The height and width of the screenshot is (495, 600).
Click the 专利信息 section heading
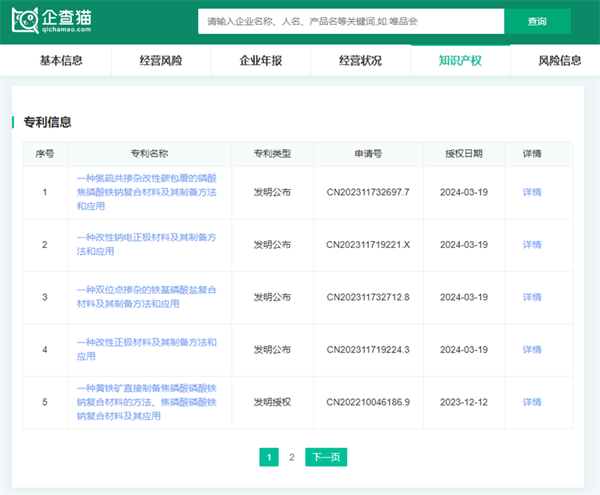[47, 122]
